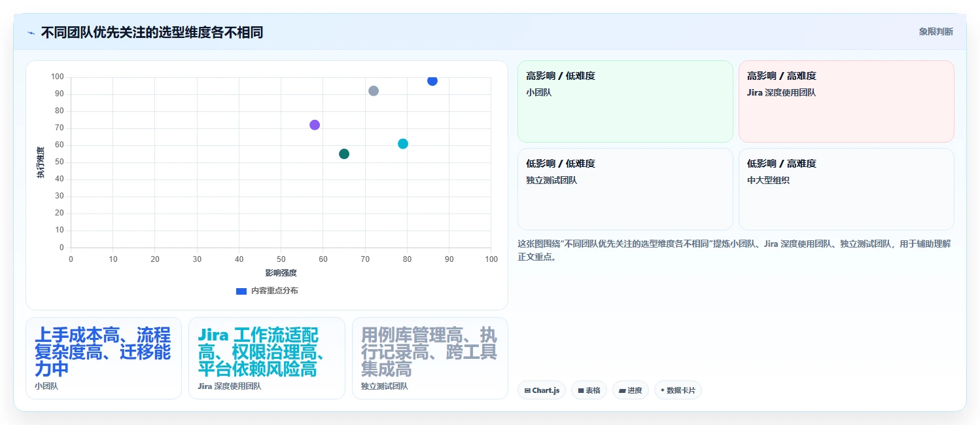This screenshot has width=980, height=425.
Task: Click the 中大型组织 text
Action: point(769,180)
